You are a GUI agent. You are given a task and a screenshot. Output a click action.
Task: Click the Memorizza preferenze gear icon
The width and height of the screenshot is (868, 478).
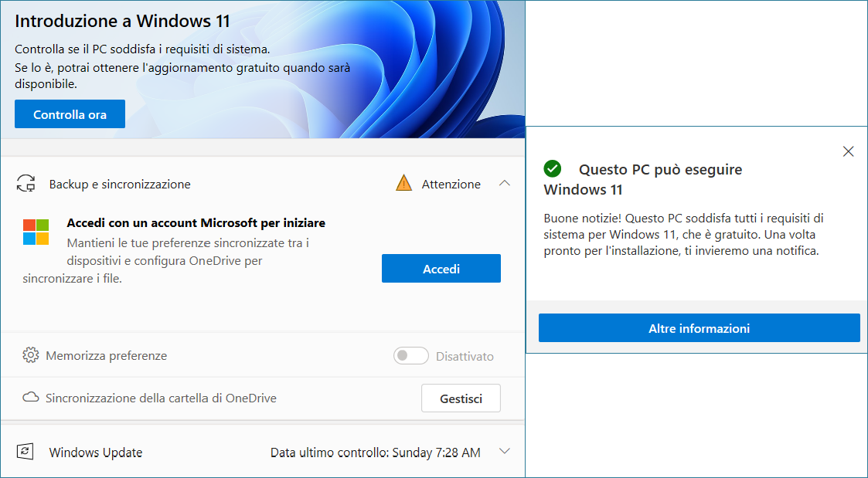[x=30, y=355]
